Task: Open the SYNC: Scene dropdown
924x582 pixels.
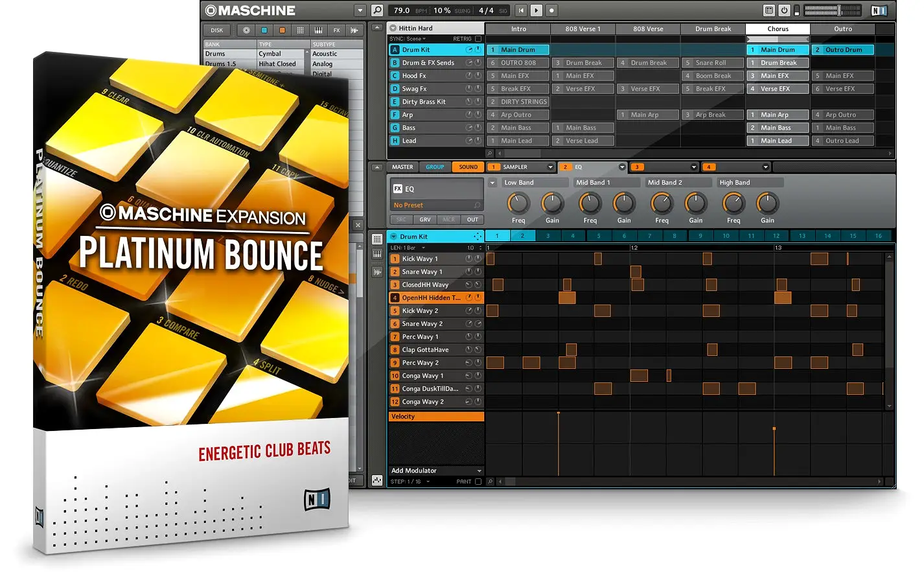Action: click(408, 39)
